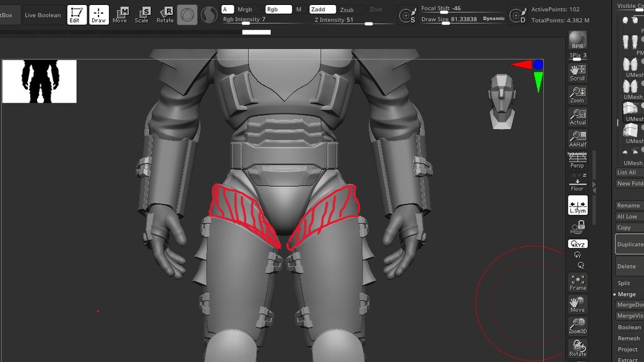Adjust the Z Intensity slider

point(354,20)
